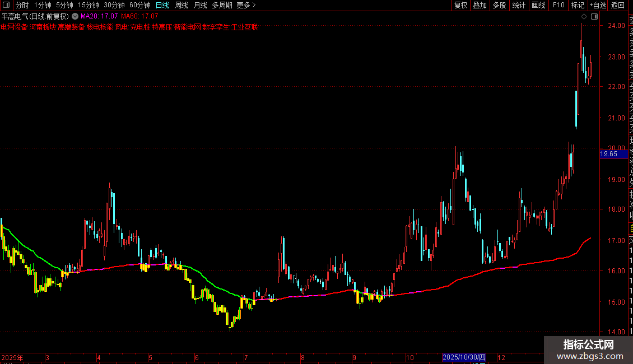633x364 pixels.
Task: Open the 多周期 multi-period view
Action: pyautogui.click(x=222, y=5)
